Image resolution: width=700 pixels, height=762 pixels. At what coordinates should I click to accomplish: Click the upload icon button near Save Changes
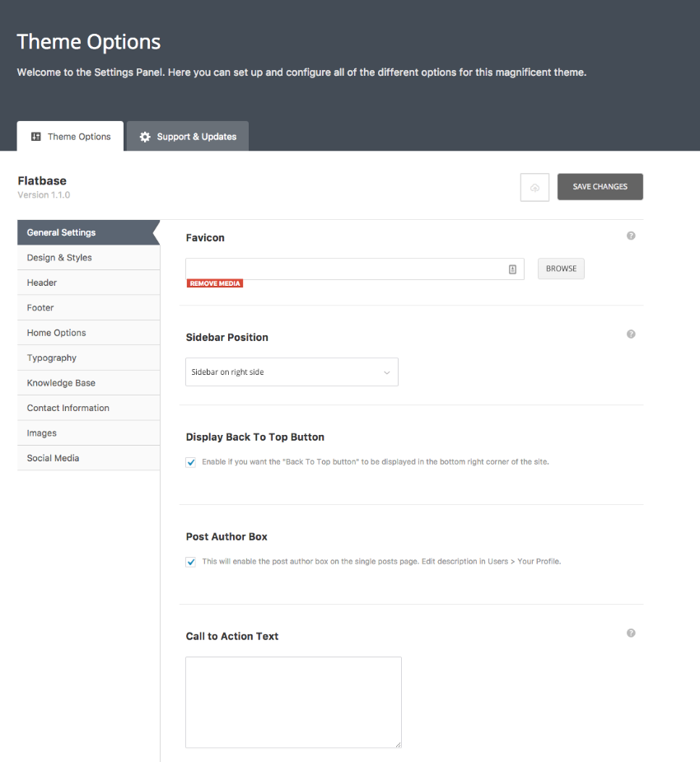tap(534, 187)
